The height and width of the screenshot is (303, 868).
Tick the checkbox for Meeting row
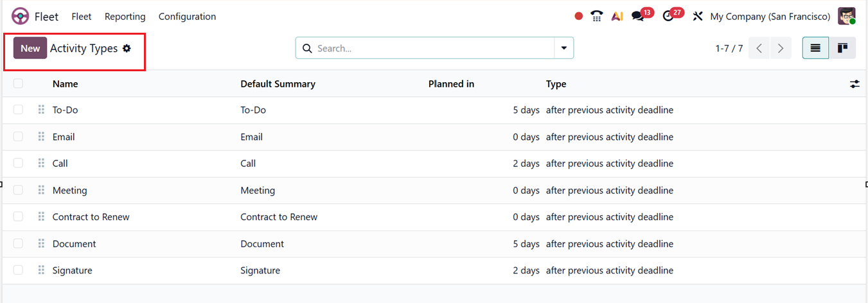point(18,190)
